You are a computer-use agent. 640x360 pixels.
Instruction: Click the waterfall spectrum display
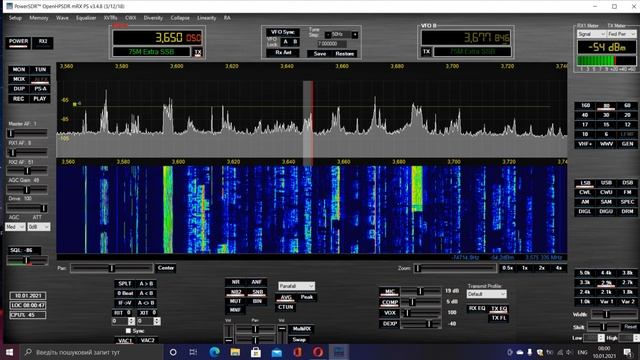pos(311,209)
